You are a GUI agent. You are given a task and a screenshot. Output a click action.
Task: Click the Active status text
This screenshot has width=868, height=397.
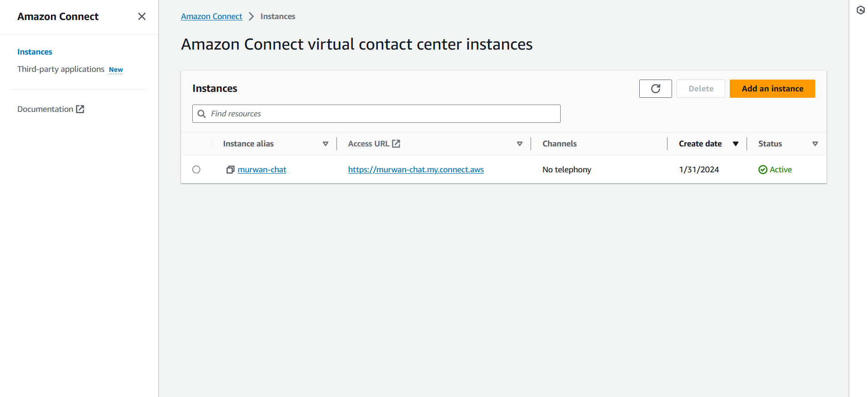[x=781, y=170]
